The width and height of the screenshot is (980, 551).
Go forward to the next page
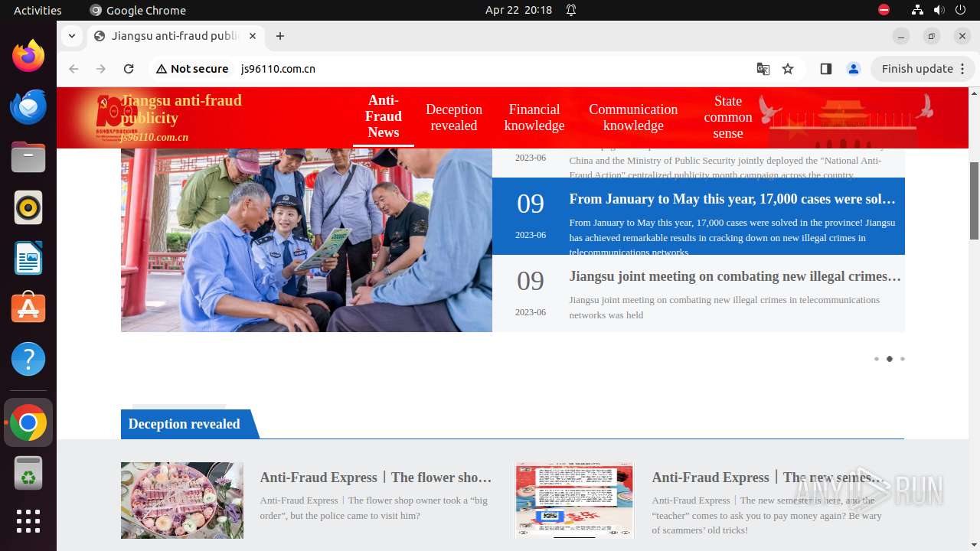101,69
